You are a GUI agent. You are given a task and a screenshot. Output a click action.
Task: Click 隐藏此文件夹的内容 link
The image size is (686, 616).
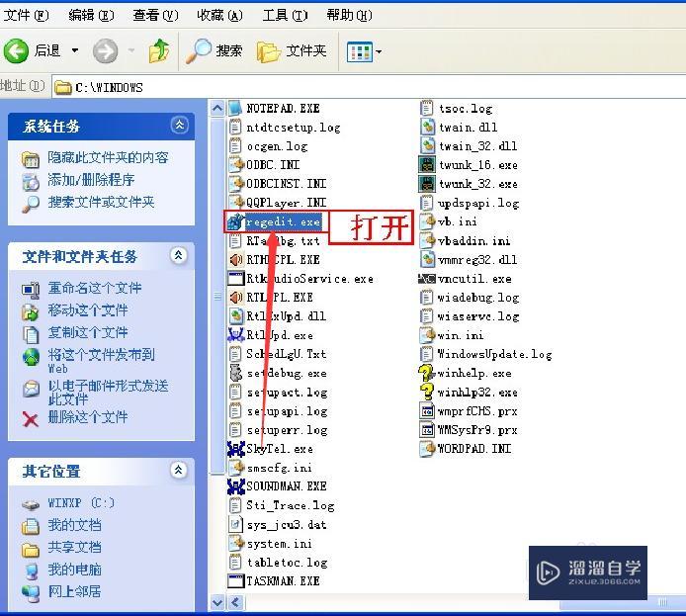pyautogui.click(x=108, y=157)
